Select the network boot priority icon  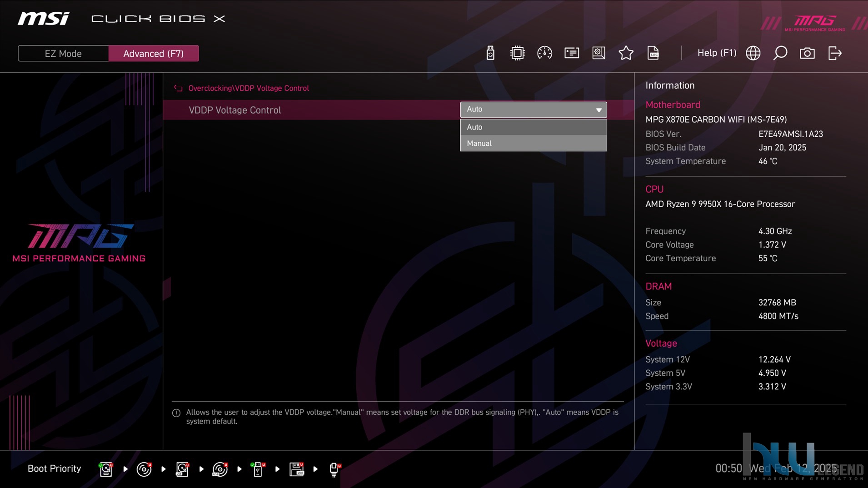click(334, 469)
